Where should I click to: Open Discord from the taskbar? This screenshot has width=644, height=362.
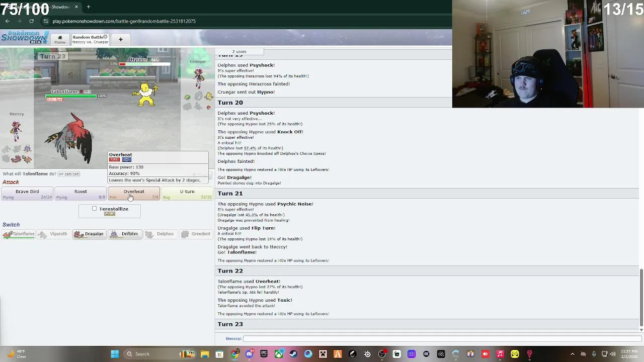(x=249, y=354)
